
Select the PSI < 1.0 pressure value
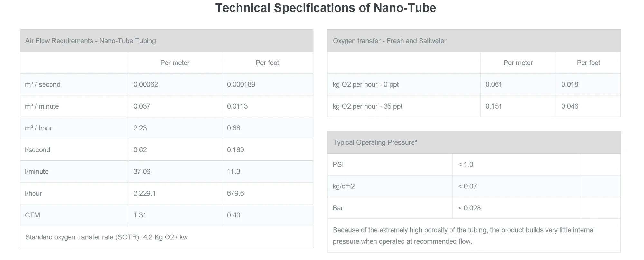pyautogui.click(x=466, y=165)
